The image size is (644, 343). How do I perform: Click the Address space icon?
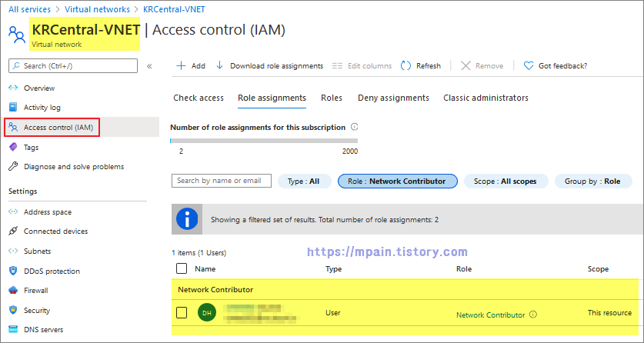13,211
